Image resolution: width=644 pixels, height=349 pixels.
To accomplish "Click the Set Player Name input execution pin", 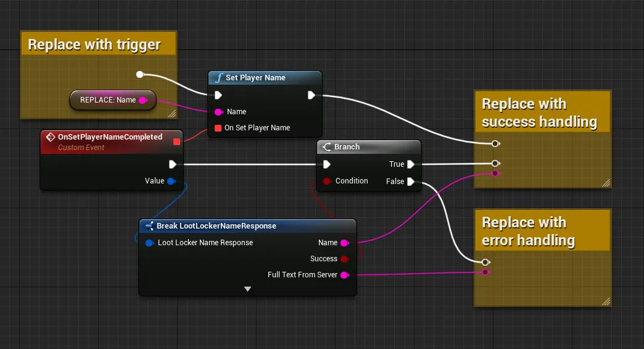I will pos(218,95).
